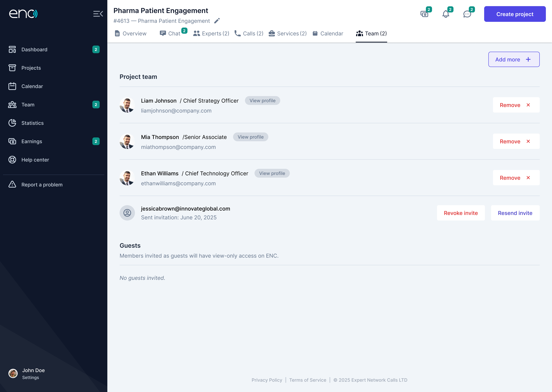Image resolution: width=552 pixels, height=392 pixels.
Task: Remove Mia Thompson from project team
Action: coord(516,141)
